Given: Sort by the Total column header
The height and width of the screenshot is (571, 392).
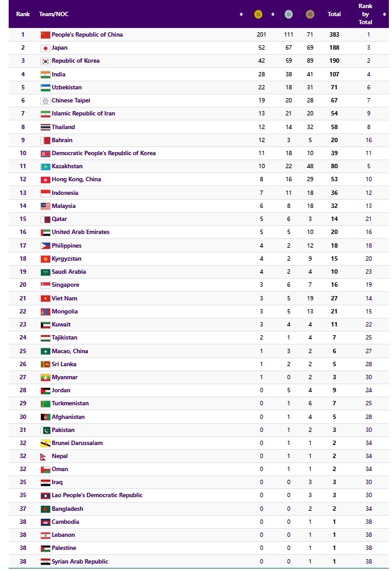Looking at the screenshot, I should click(334, 14).
